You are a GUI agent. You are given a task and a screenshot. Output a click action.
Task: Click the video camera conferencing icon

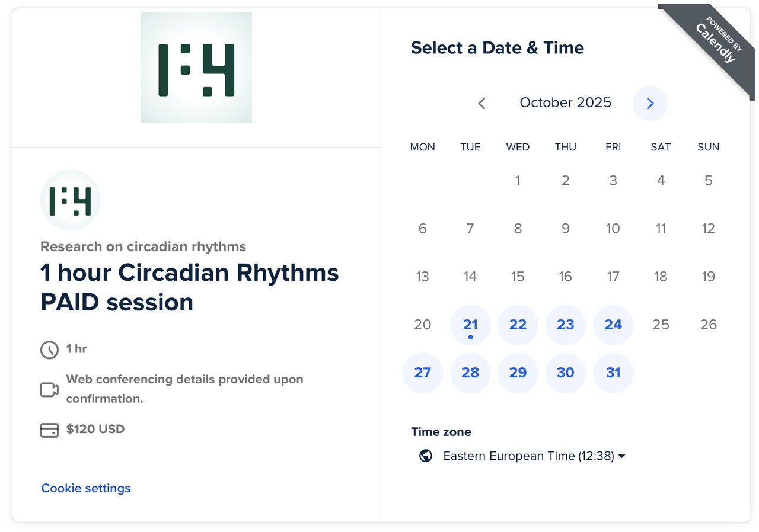click(49, 389)
